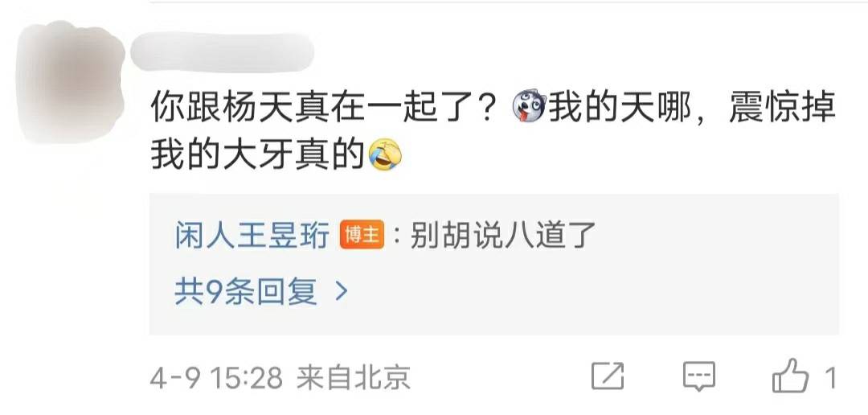Click the gray reply box background

click(x=494, y=265)
